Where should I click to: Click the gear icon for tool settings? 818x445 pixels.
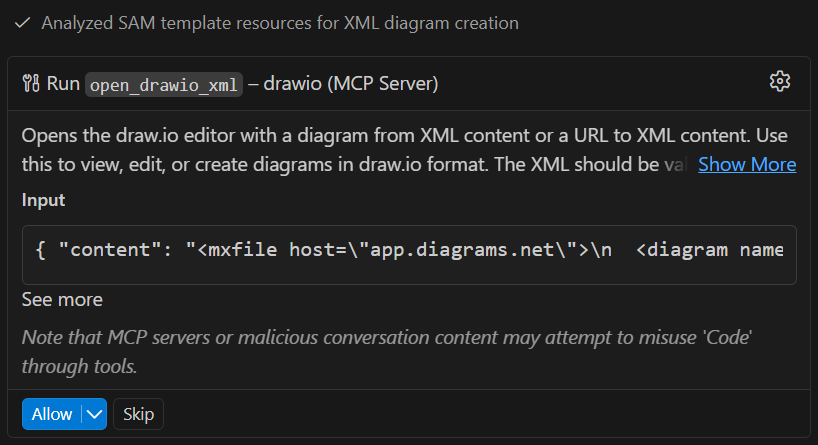pos(780,82)
